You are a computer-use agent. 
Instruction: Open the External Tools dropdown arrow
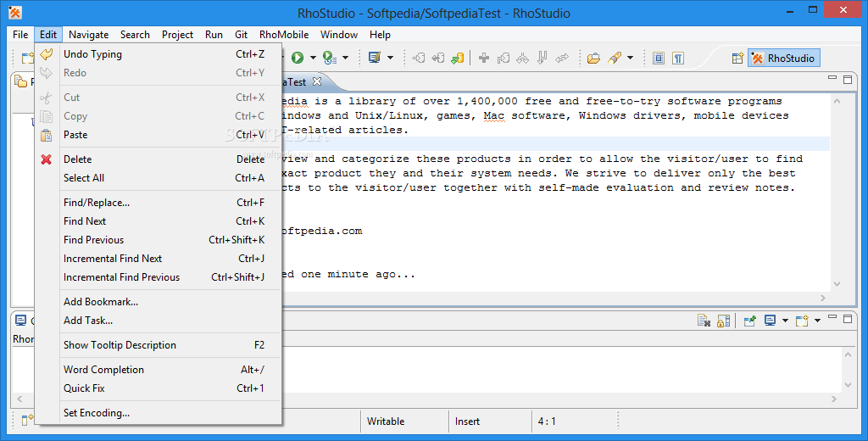tap(345, 58)
